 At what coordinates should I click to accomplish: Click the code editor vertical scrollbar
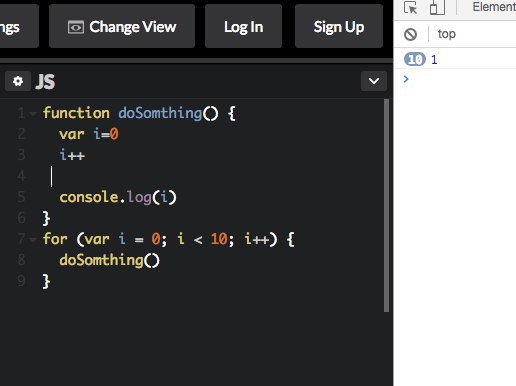pos(386,206)
